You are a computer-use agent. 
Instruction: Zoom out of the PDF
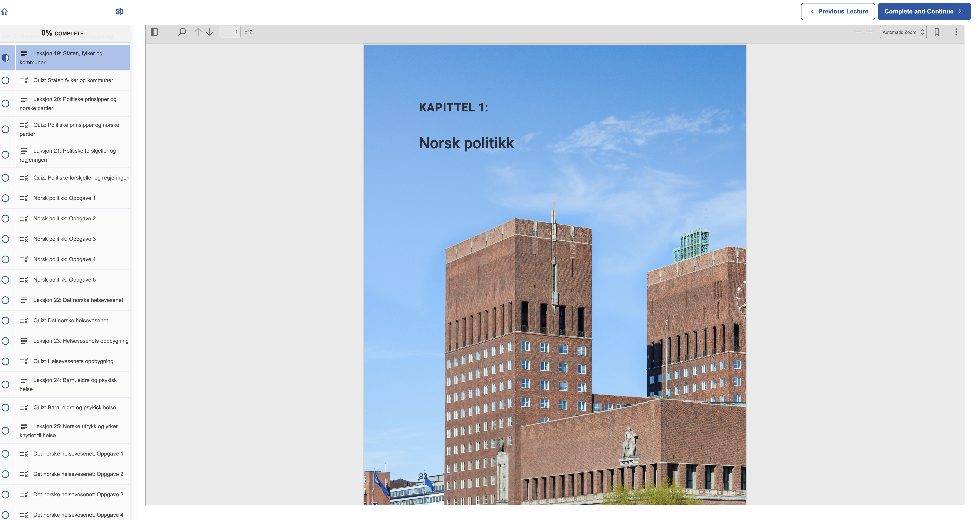(x=858, y=32)
